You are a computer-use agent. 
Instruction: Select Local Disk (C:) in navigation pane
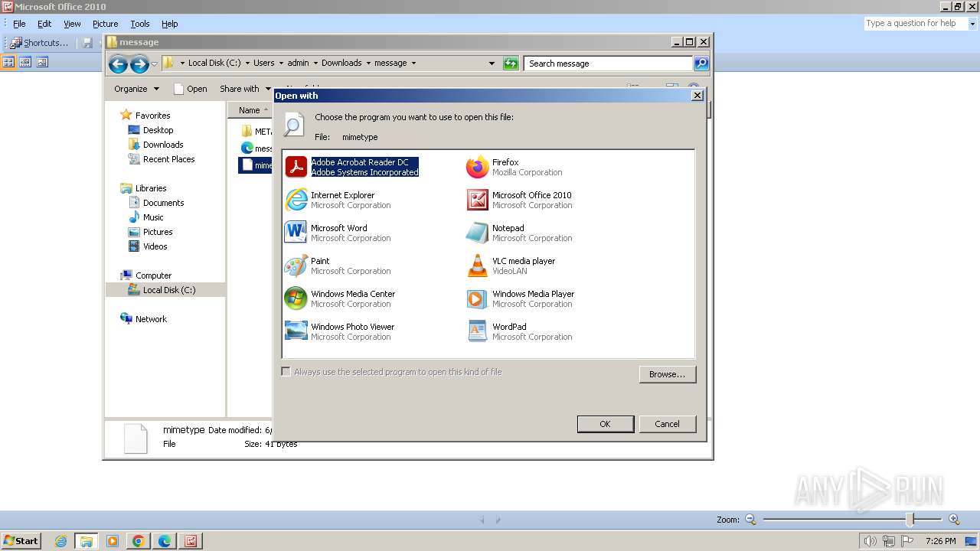(162, 290)
